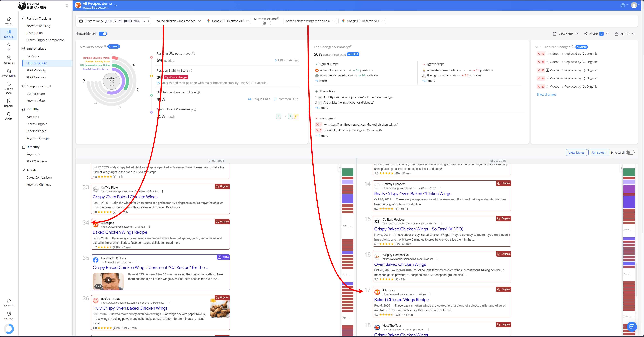
Task: Open the Home section in the sidebar
Action: click(9, 21)
